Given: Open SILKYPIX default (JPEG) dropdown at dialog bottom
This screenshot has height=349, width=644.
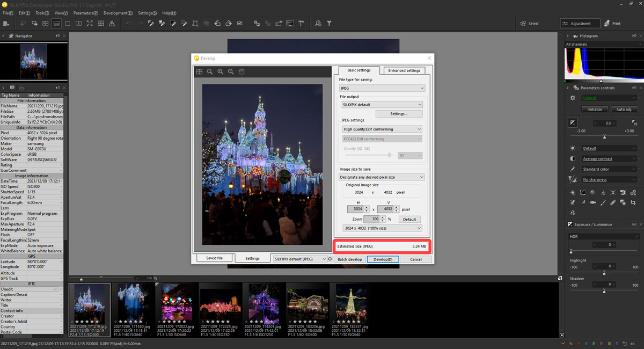Looking at the screenshot, I should pos(299,259).
